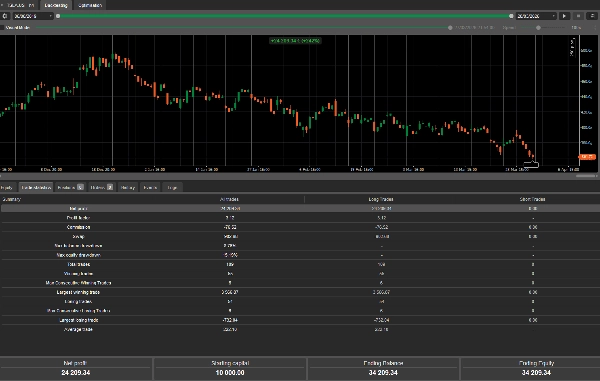Select the Max Consecutive Losing Trades row label
600x381 pixels.
coord(78,311)
